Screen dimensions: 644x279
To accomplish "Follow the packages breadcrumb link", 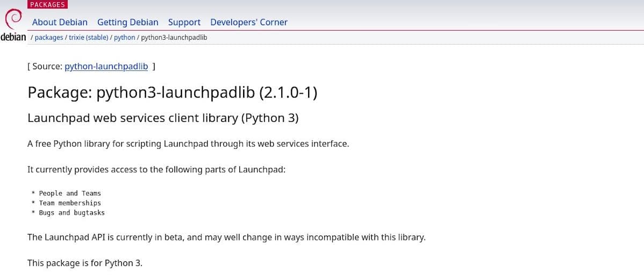I will pyautogui.click(x=49, y=38).
